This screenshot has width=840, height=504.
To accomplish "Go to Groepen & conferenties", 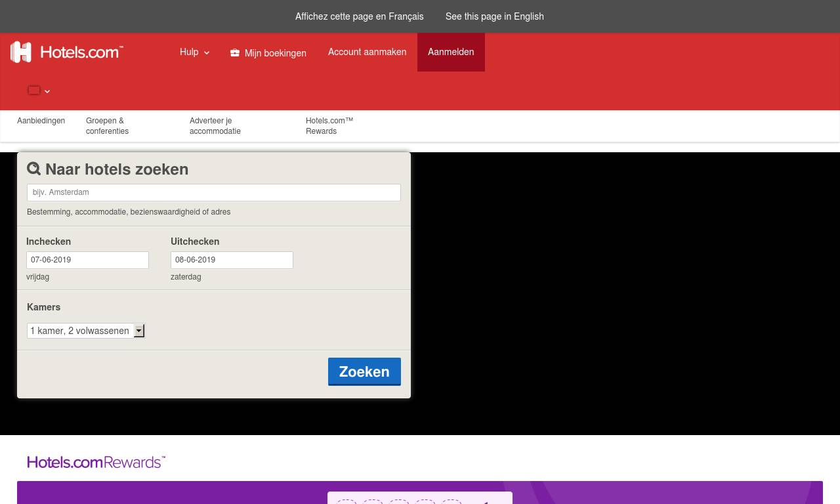I will (107, 125).
